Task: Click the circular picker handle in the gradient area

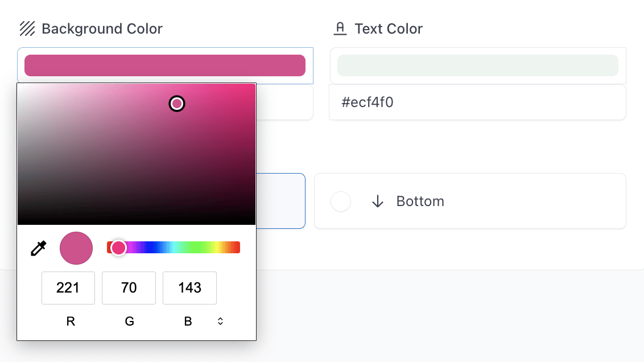Action: [177, 104]
